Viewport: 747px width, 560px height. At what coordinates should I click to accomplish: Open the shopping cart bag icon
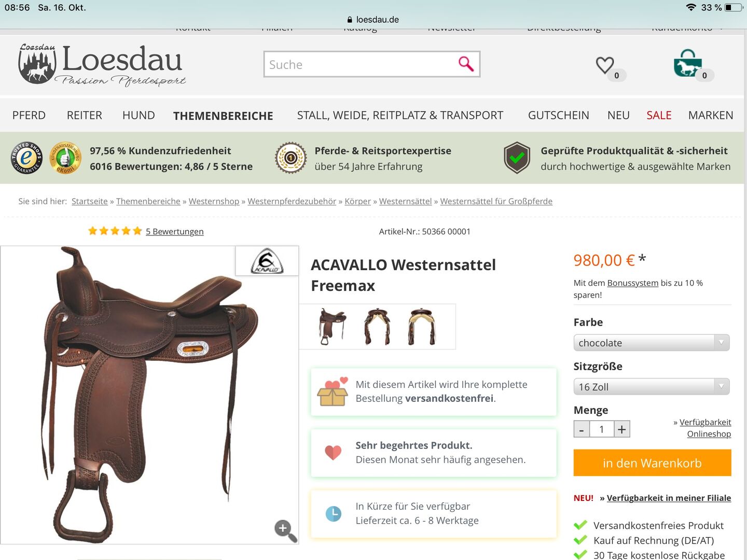coord(688,63)
